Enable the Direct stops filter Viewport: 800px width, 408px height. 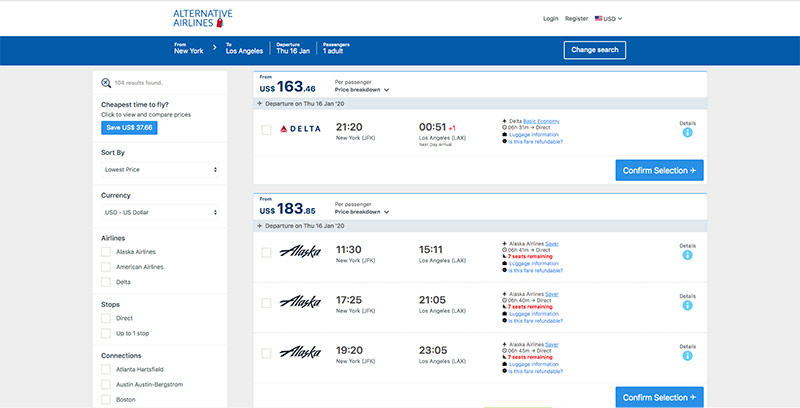pos(106,318)
